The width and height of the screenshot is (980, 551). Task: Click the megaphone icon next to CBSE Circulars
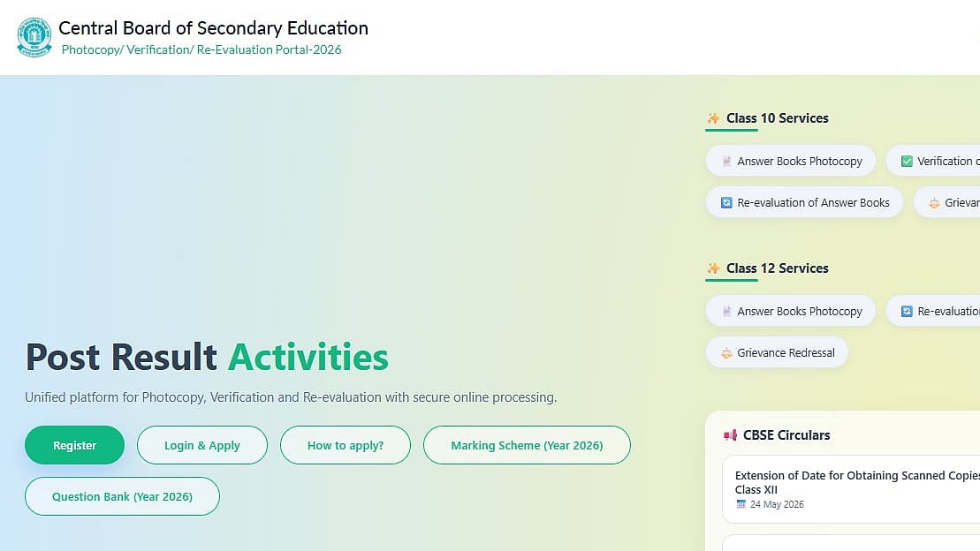tap(730, 434)
